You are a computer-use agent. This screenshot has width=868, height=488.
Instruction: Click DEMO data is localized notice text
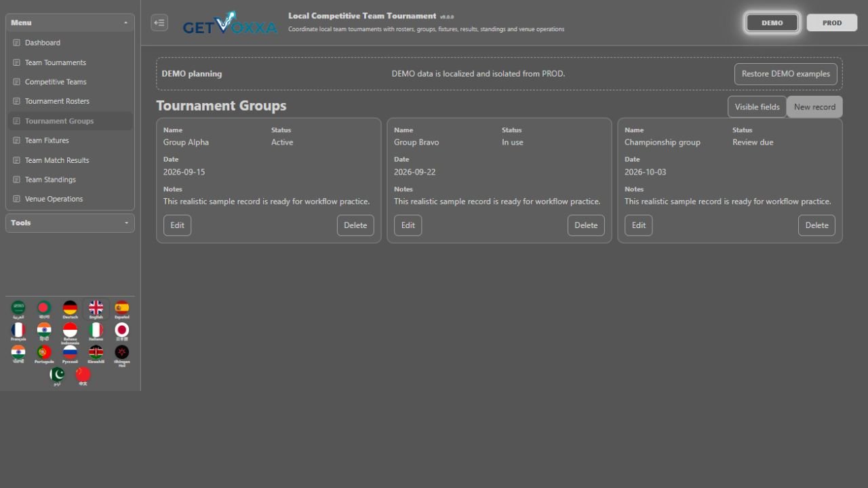(478, 74)
